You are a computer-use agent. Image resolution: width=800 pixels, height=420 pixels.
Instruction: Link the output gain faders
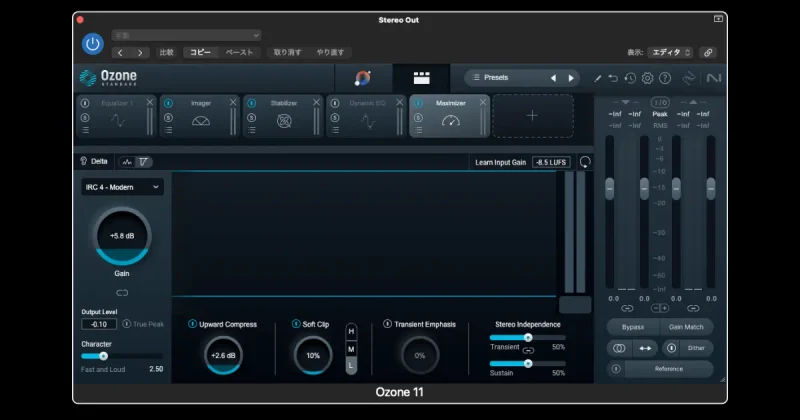pos(693,308)
